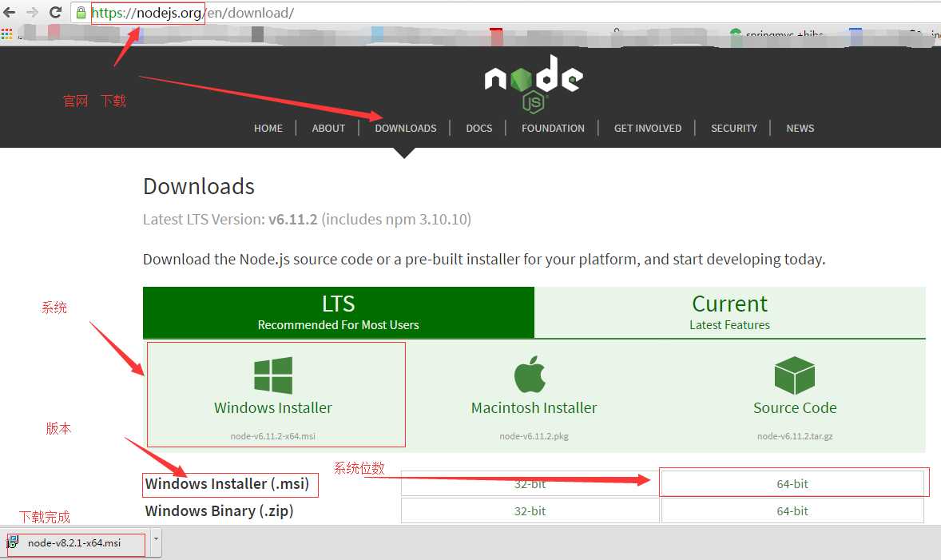This screenshot has width=941, height=560.
Task: Open the NEWS navigation item
Action: coord(800,129)
